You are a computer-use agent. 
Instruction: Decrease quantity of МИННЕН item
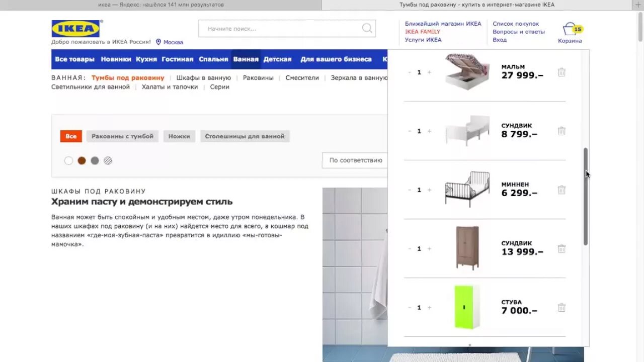(x=410, y=190)
